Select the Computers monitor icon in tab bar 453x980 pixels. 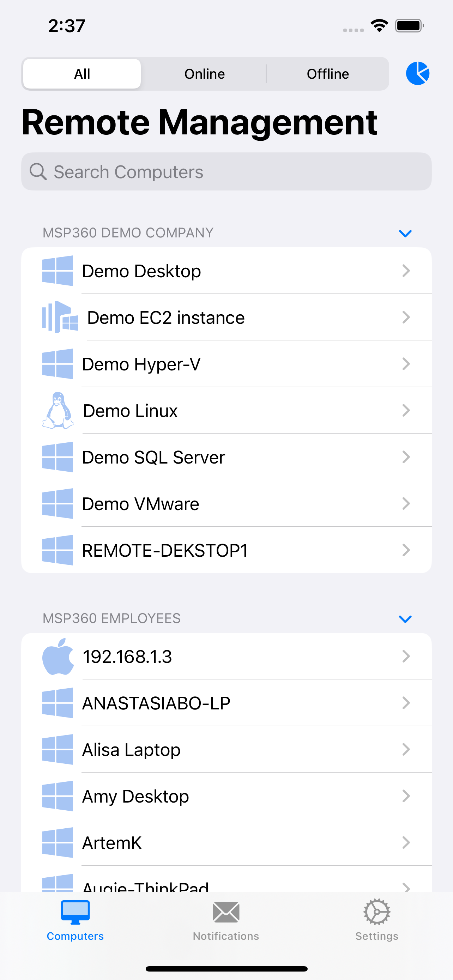(75, 912)
